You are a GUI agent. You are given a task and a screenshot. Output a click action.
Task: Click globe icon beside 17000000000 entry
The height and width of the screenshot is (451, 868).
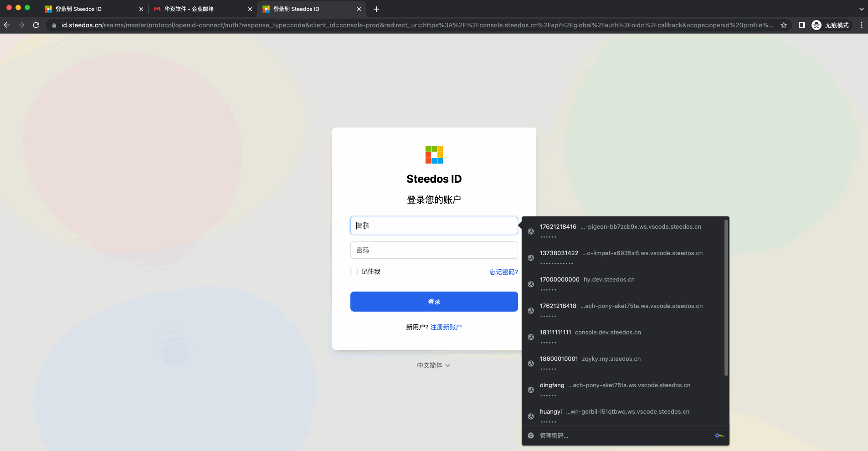[x=531, y=284]
